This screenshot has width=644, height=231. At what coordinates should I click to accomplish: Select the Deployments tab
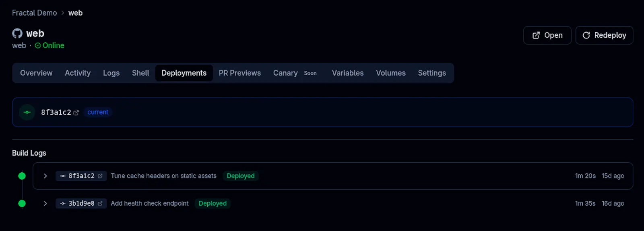pos(184,73)
